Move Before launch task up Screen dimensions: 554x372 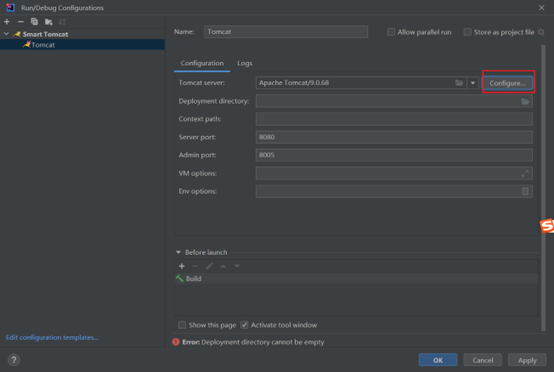click(223, 266)
